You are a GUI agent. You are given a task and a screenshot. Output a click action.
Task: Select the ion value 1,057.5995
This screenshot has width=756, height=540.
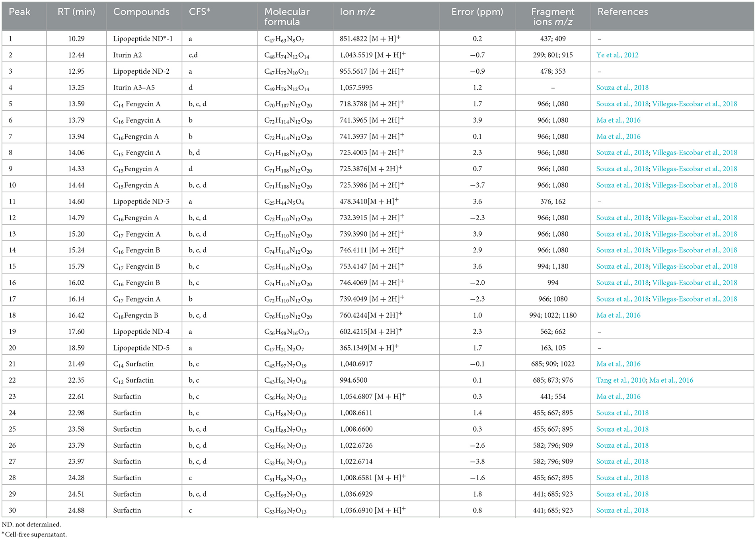click(x=356, y=88)
